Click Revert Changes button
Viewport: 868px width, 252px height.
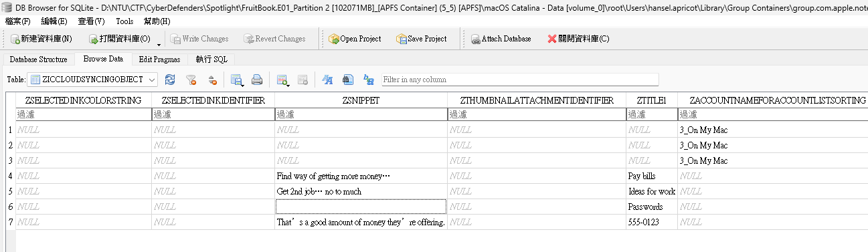pos(275,39)
